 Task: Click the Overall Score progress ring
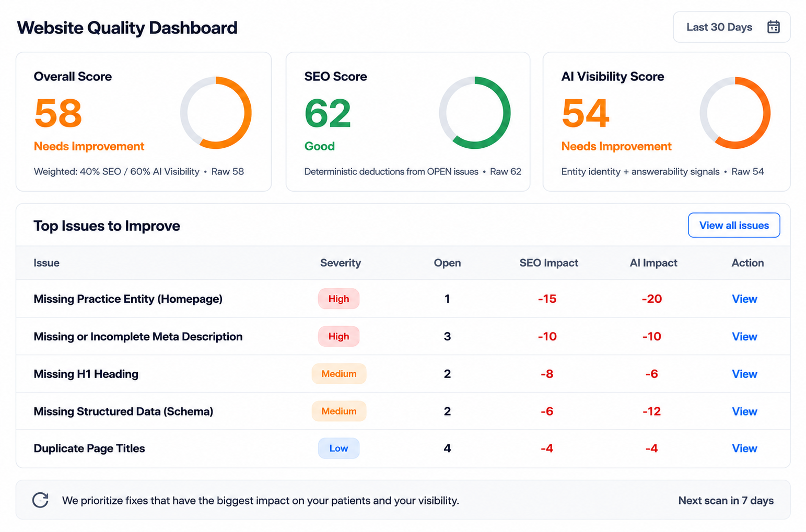pyautogui.click(x=216, y=113)
